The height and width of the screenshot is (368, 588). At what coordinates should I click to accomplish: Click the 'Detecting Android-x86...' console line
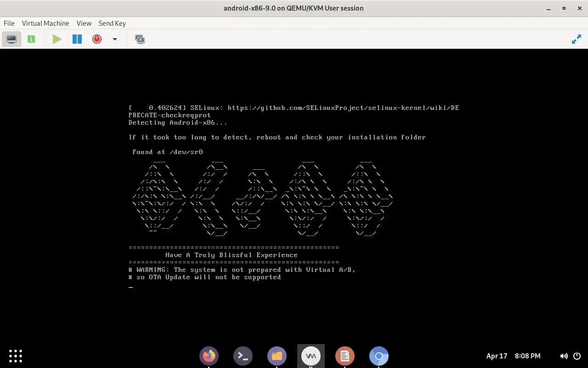[x=178, y=122]
